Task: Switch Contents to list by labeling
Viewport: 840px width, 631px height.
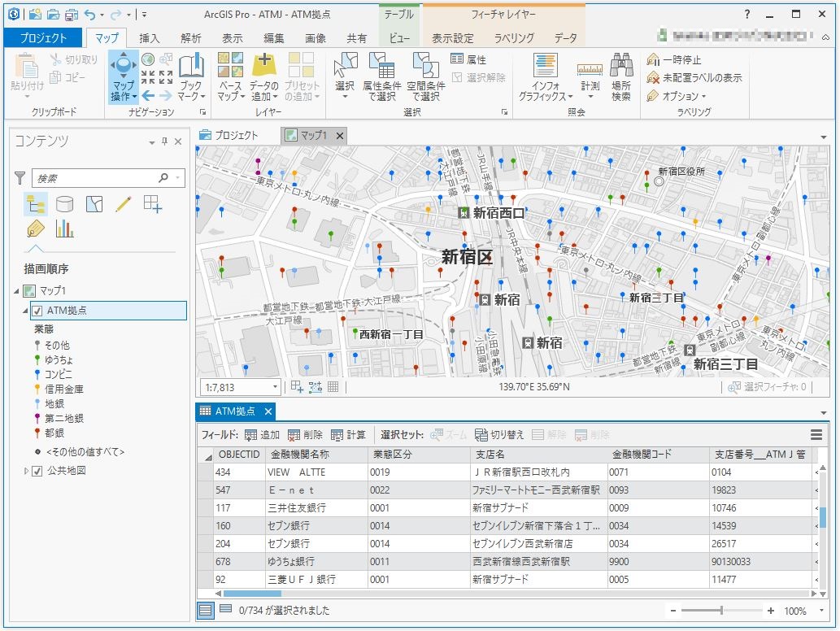Action: click(x=36, y=229)
